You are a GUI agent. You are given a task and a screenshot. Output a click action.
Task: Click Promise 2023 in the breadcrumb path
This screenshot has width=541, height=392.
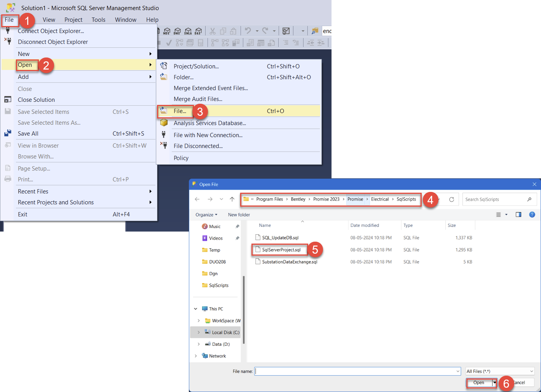click(x=326, y=199)
